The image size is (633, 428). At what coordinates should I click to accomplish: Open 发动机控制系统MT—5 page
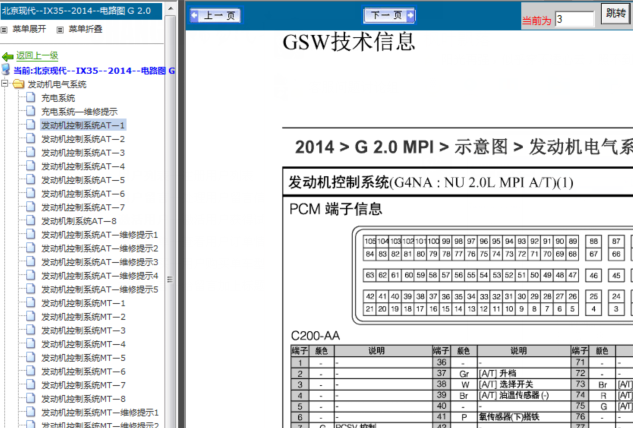point(83,358)
